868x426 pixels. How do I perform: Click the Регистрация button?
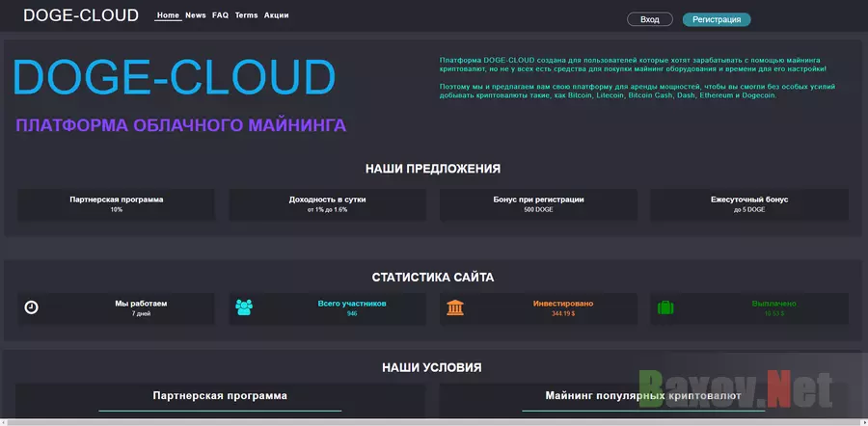pos(717,19)
